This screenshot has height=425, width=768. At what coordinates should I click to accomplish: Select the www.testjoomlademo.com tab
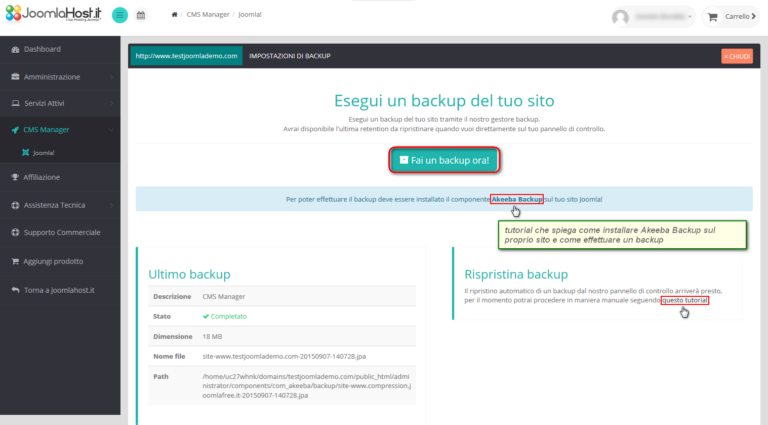[187, 56]
